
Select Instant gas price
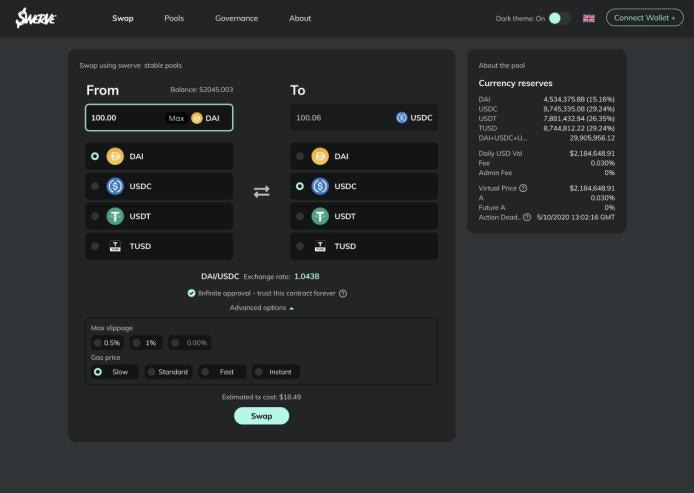point(276,372)
